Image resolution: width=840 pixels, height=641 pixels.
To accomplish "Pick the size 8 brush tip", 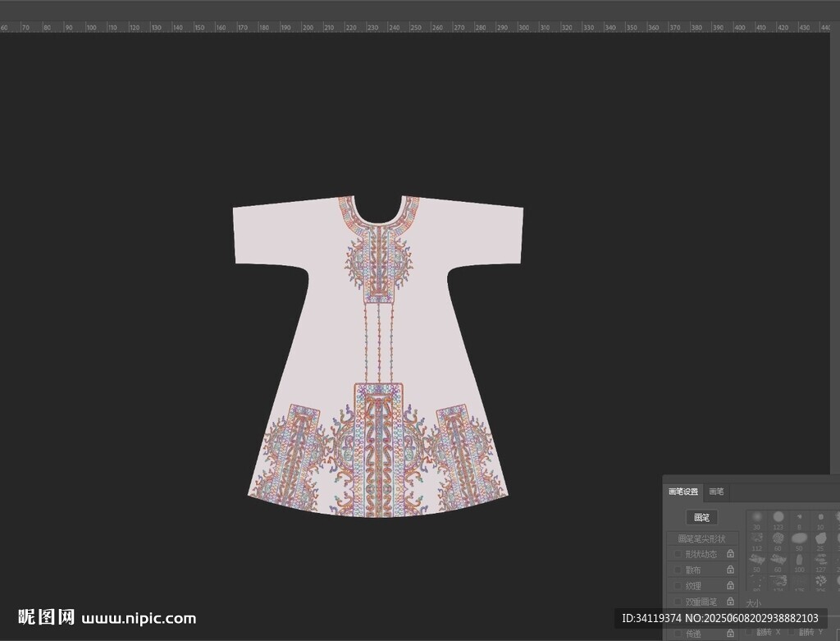I will 799,520.
